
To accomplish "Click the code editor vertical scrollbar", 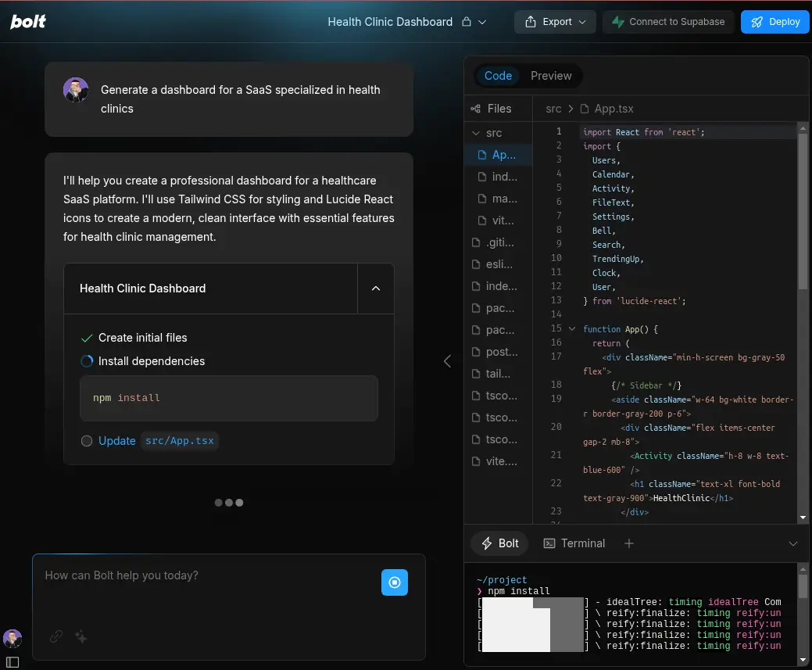I will pos(802,211).
